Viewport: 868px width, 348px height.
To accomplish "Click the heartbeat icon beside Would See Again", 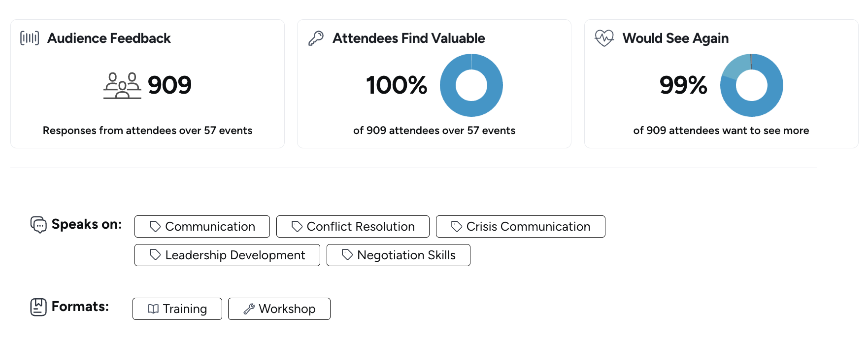I will click(x=604, y=38).
